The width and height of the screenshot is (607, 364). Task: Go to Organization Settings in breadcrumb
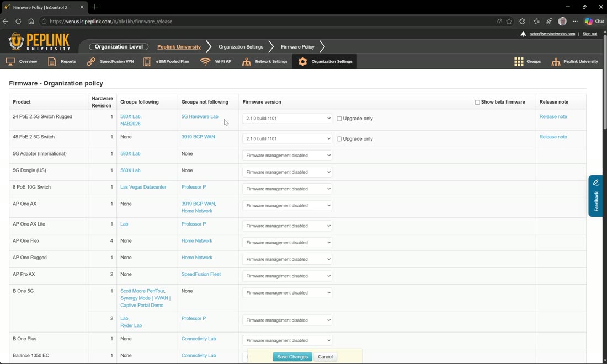(241, 47)
